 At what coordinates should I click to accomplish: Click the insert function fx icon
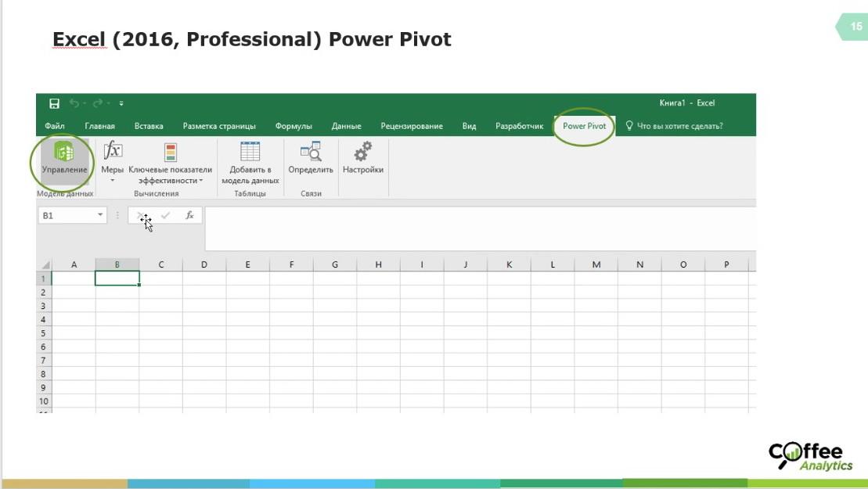(189, 215)
